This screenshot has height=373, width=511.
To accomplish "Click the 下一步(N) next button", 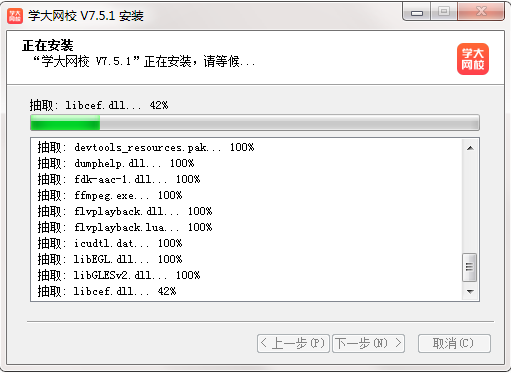I will pos(369,343).
